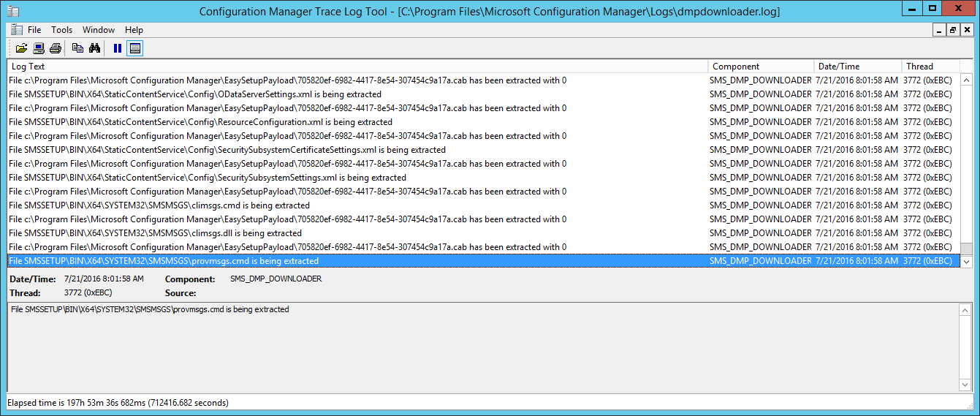Select the SecuritySubsystemSettings.xml extraction row

[x=483, y=178]
